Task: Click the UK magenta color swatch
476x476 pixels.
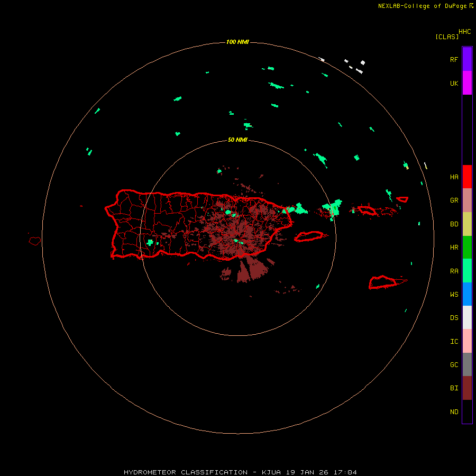Action: coord(467,83)
